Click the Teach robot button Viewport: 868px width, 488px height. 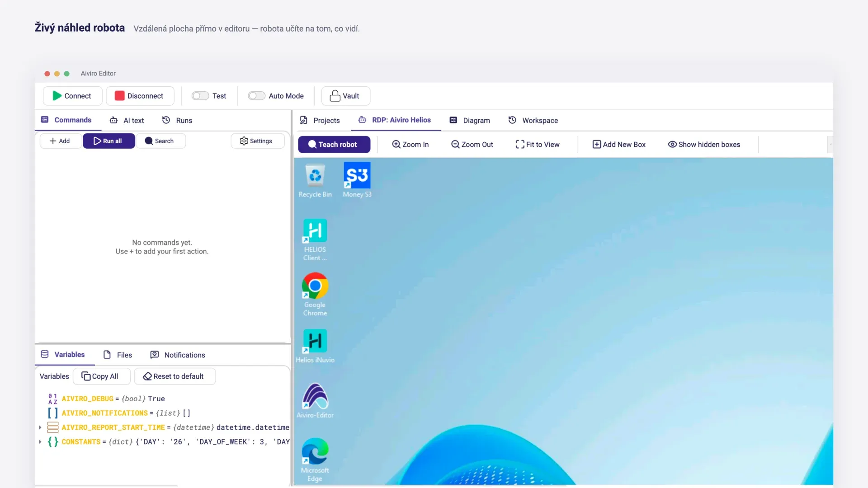[x=334, y=145]
